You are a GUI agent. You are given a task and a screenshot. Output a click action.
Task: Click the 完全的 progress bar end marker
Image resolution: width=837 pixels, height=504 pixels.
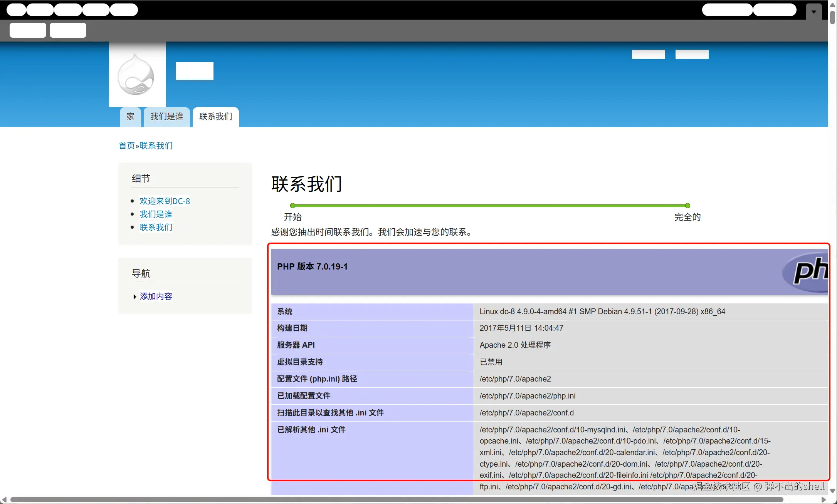click(687, 206)
